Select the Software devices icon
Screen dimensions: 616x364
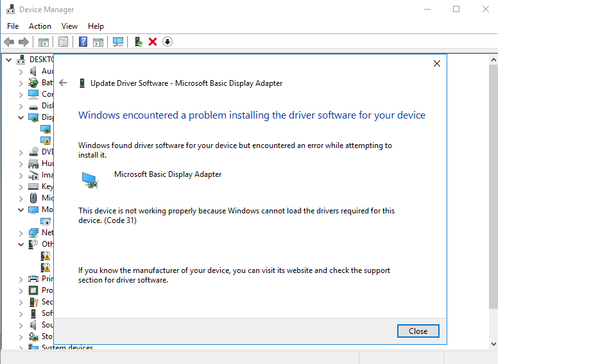[33, 313]
